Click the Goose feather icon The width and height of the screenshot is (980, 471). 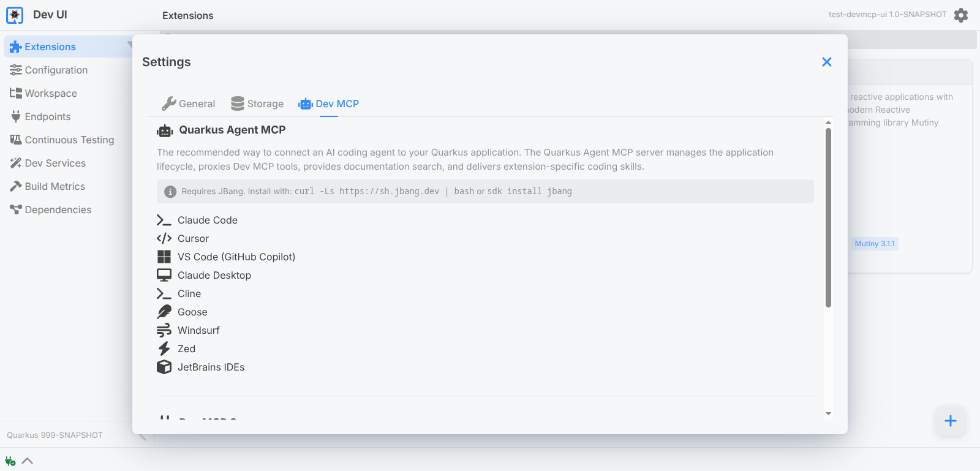(164, 312)
